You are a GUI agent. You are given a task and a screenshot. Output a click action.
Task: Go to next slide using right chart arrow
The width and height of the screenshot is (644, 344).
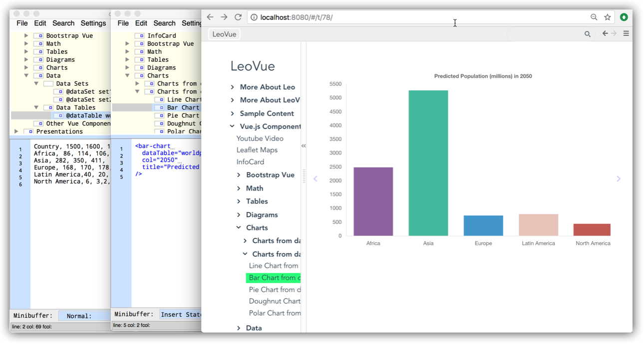619,178
